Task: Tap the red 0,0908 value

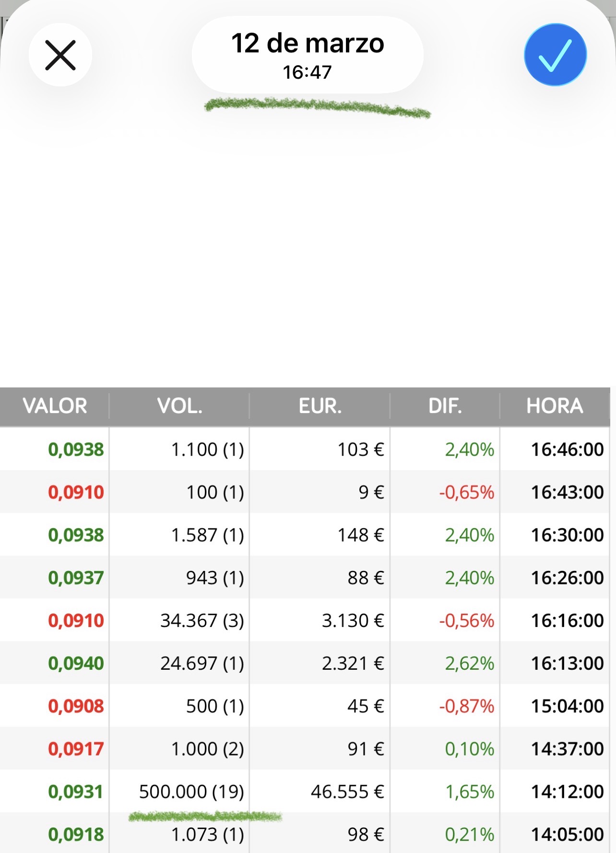Action: click(76, 706)
